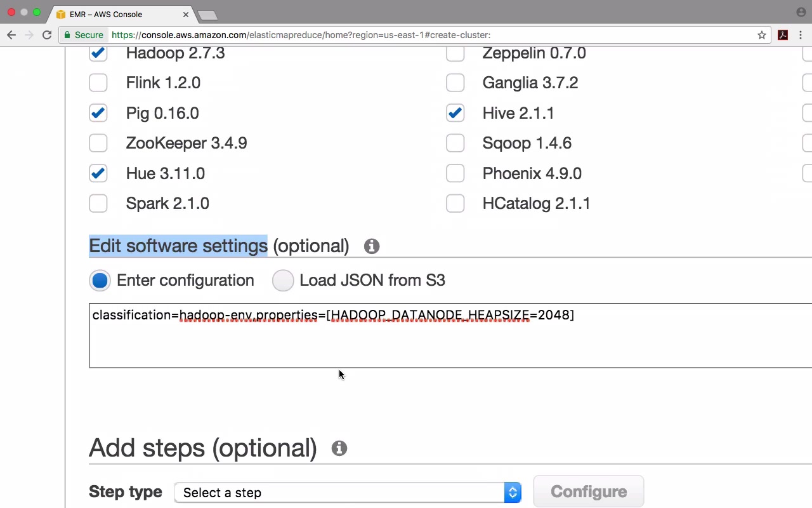Click the Chrome user profile icon
Screen dimensions: 812x508
pos(801,12)
